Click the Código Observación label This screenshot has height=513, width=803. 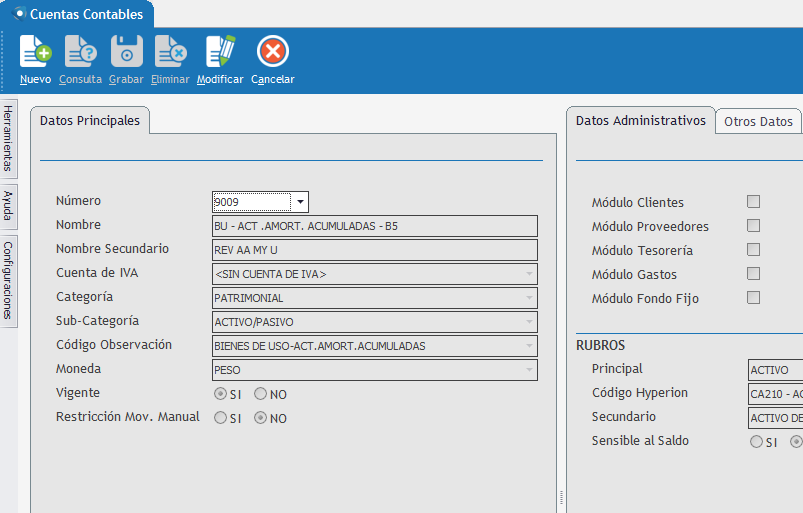point(114,345)
